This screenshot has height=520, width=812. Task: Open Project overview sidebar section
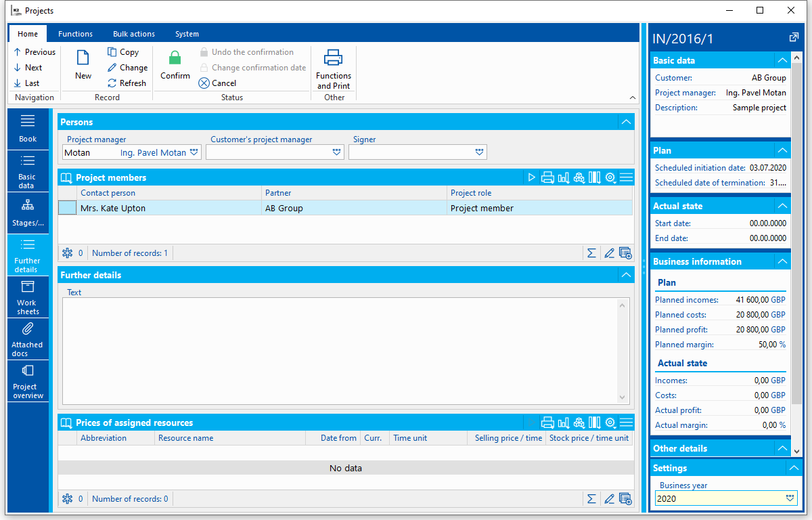click(28, 381)
